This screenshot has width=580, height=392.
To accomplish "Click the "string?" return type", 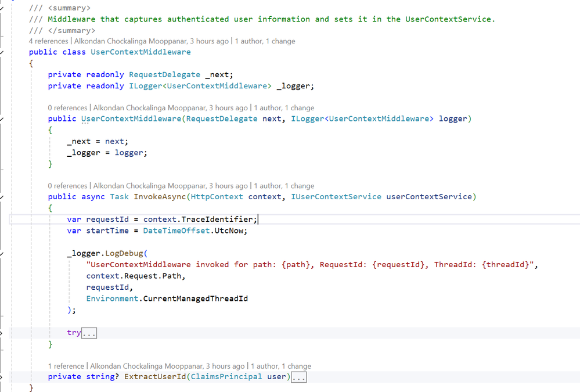I will tap(102, 376).
